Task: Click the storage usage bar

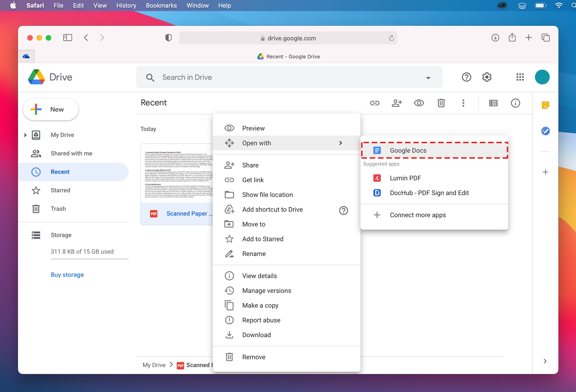Action: 90,259
